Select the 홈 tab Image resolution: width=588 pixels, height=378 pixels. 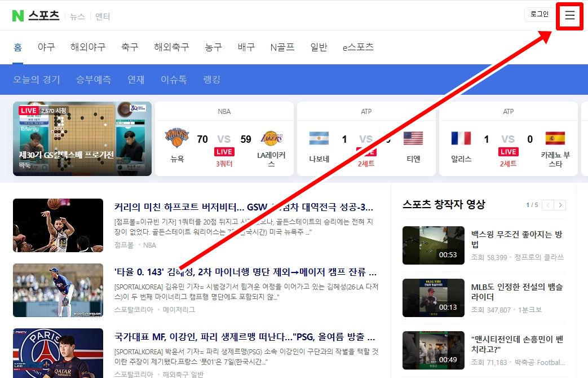pos(18,47)
